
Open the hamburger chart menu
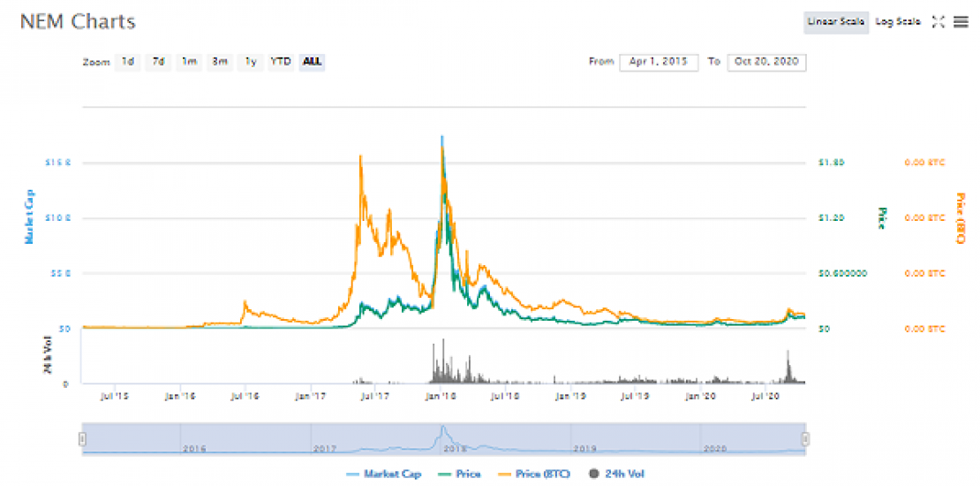coord(961,22)
